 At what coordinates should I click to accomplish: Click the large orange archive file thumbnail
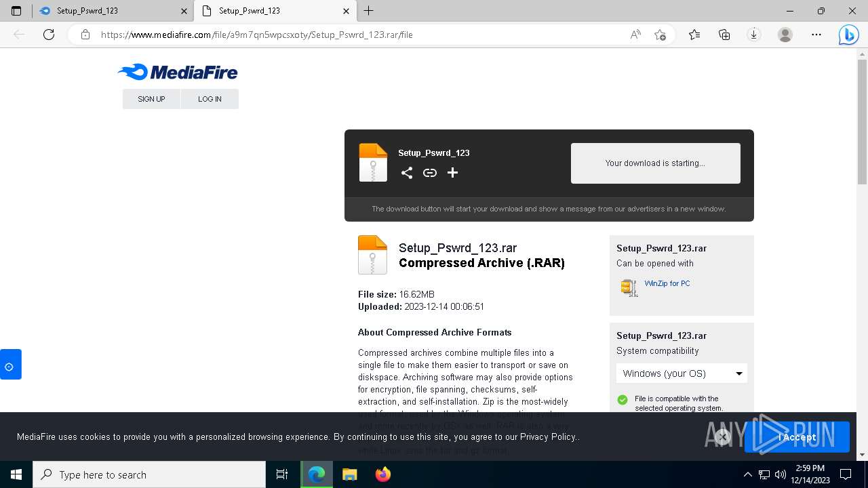tap(372, 255)
